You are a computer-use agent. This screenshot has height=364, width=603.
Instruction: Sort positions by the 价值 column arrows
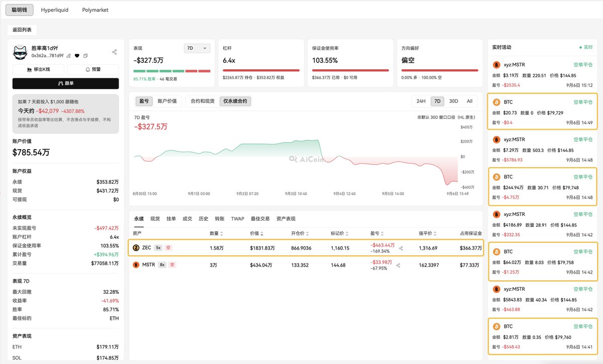(x=262, y=233)
